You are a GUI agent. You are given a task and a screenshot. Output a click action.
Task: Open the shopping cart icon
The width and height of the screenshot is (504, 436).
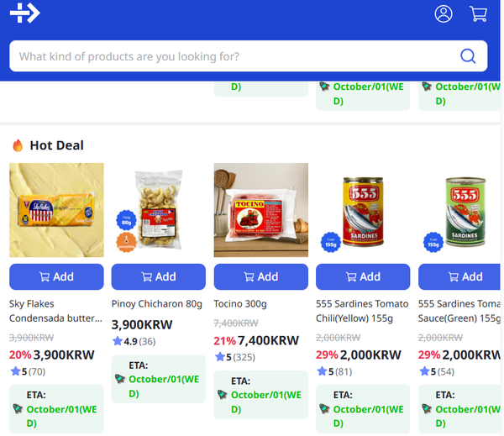[478, 13]
